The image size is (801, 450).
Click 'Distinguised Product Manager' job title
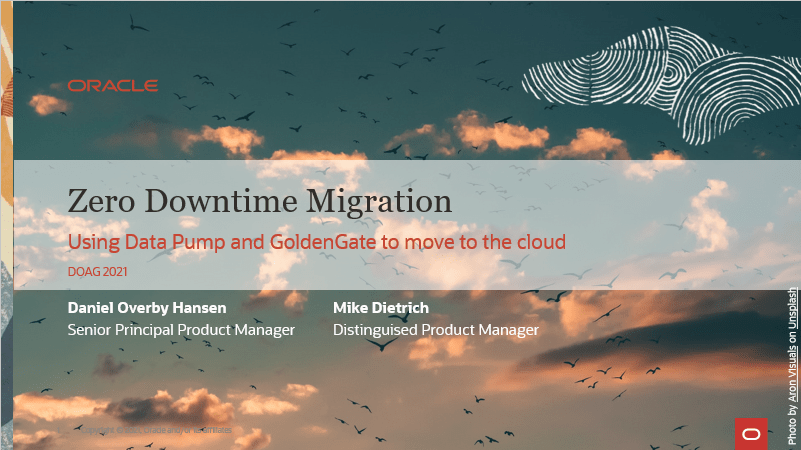pyautogui.click(x=435, y=330)
